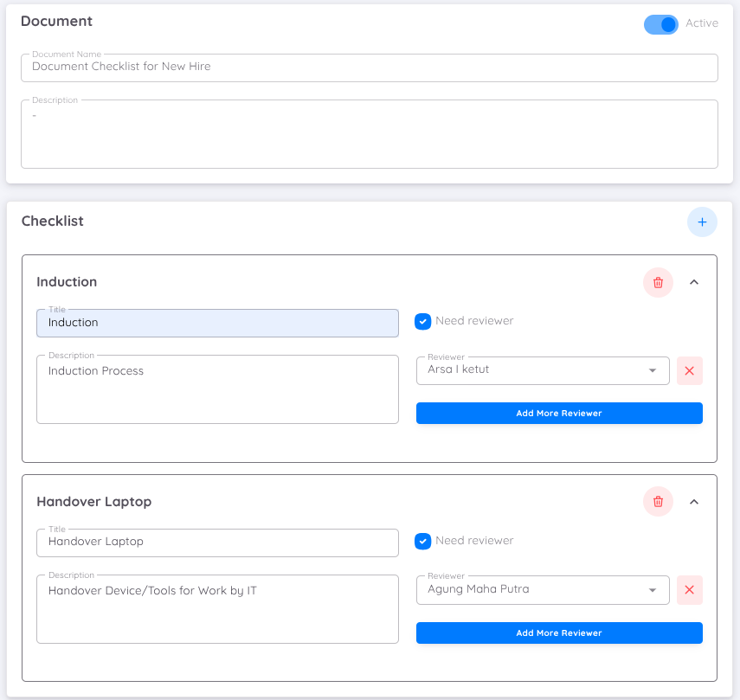Click Add More Reviewer under Induction
The width and height of the screenshot is (740, 700).
(559, 414)
